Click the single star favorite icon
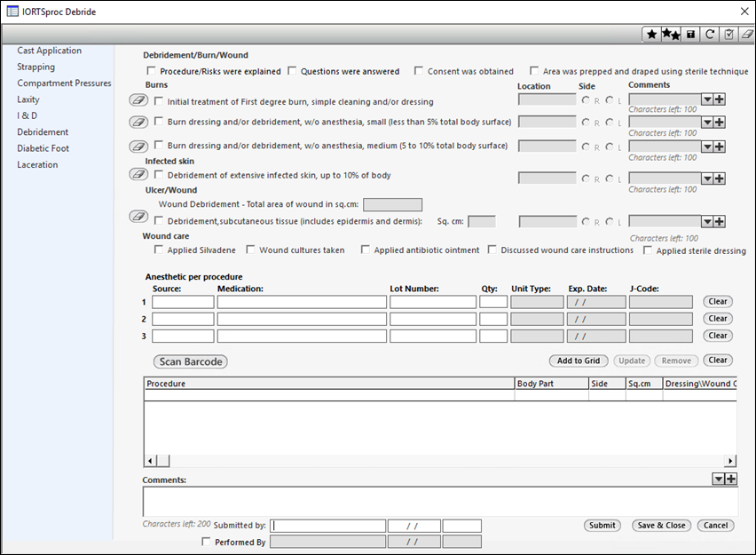This screenshot has width=756, height=555. [x=651, y=35]
